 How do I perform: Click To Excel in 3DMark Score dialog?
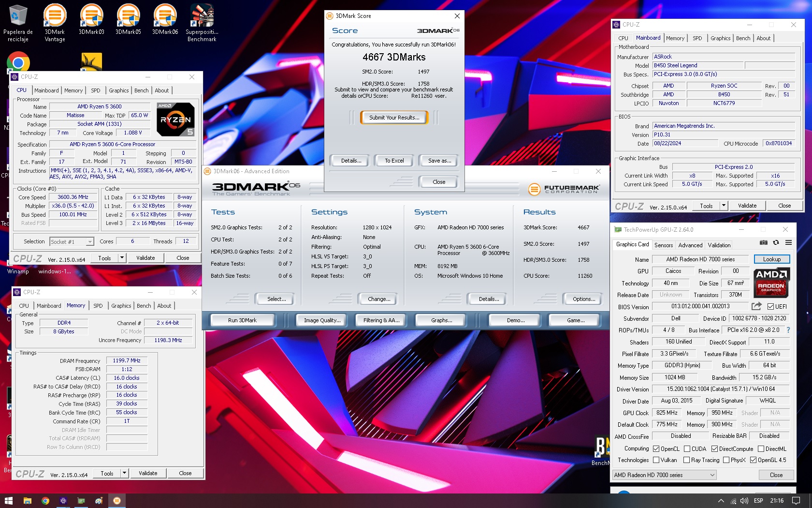click(394, 161)
